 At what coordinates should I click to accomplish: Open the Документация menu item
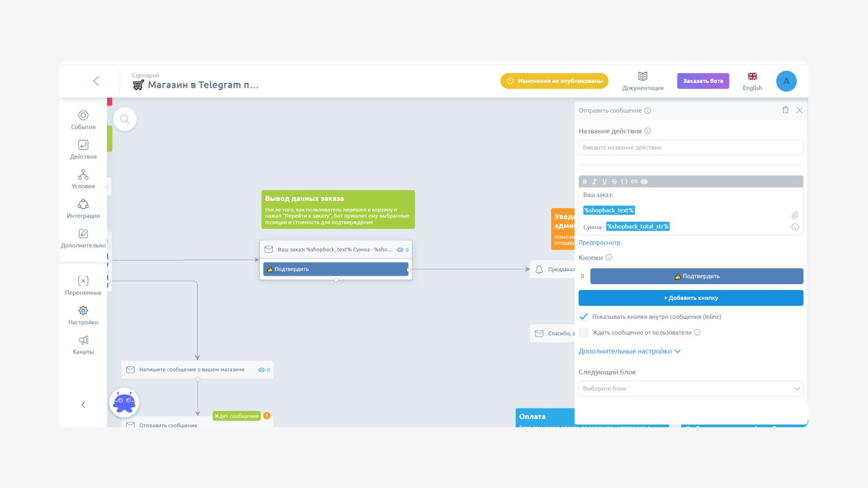643,81
